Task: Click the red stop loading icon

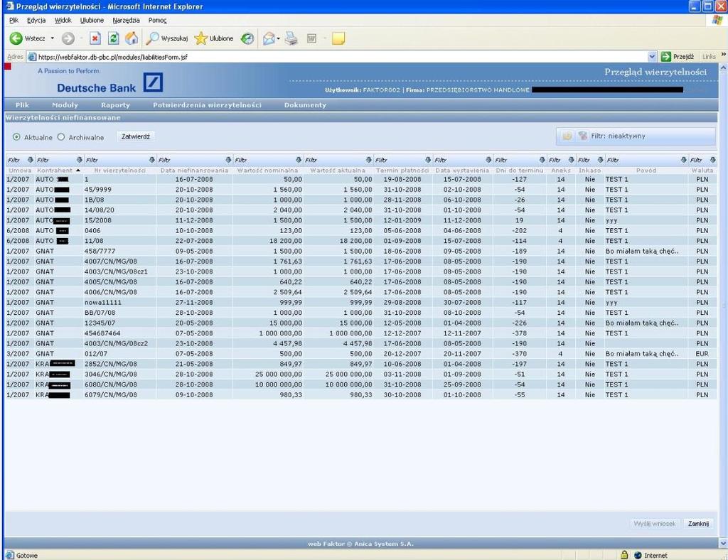Action: tap(95, 38)
